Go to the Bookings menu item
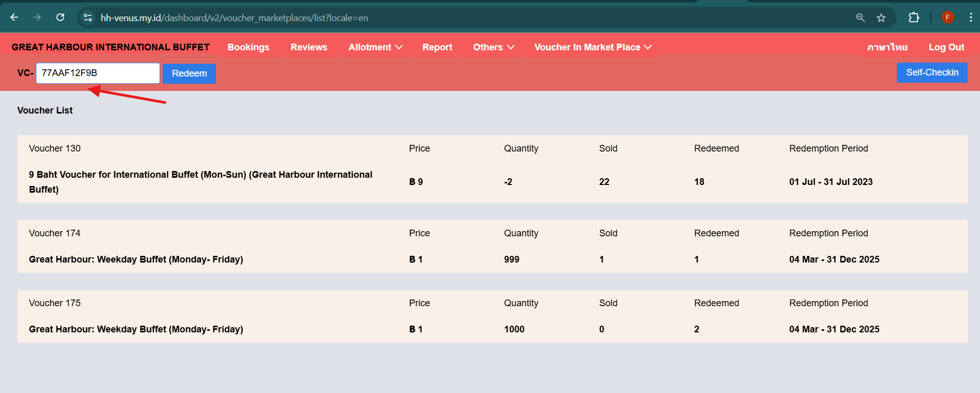This screenshot has width=980, height=393. tap(248, 47)
